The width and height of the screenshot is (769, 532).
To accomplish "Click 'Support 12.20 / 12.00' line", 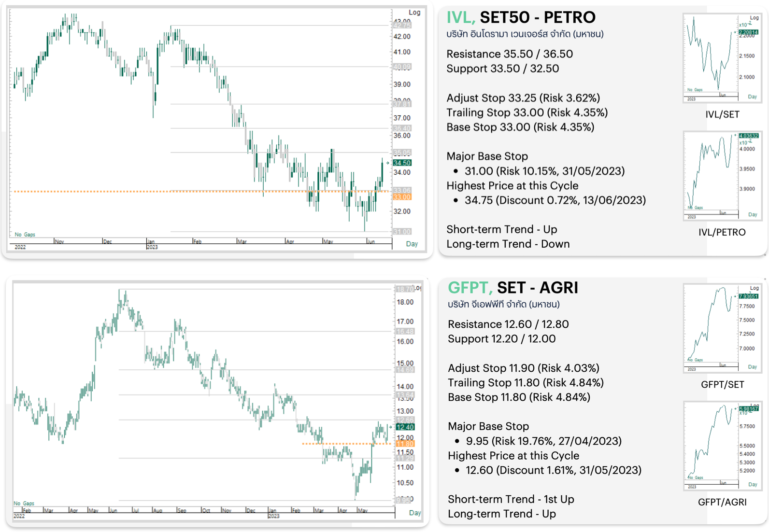I will pos(502,339).
